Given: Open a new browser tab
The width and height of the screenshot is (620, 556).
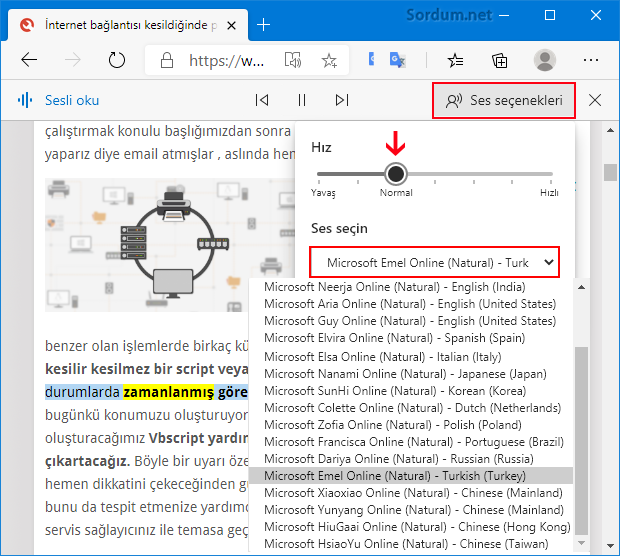Looking at the screenshot, I should point(263,25).
